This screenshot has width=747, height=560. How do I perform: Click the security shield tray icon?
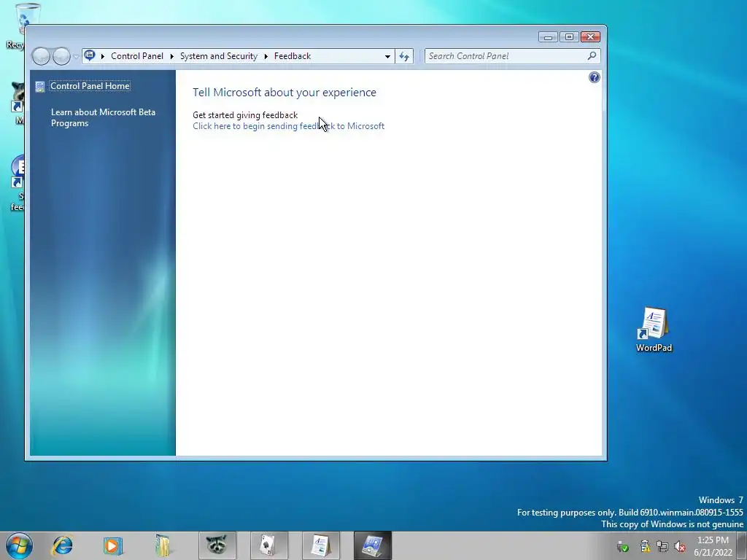(x=623, y=547)
